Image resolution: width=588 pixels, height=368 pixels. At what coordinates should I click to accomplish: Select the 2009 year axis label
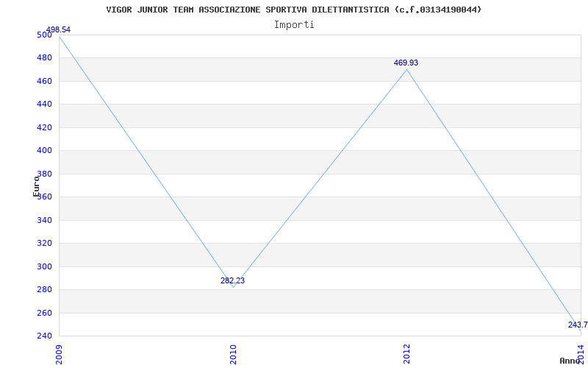tap(60, 354)
